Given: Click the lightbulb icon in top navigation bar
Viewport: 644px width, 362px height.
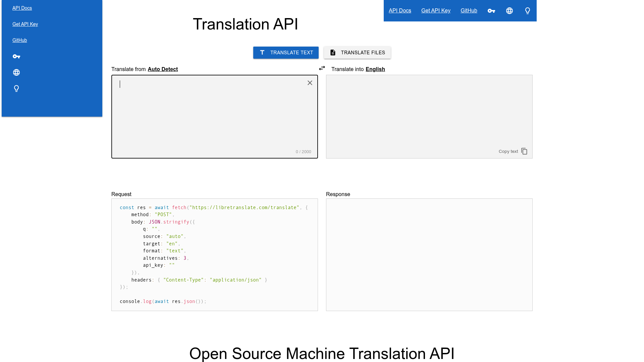Looking at the screenshot, I should point(528,11).
